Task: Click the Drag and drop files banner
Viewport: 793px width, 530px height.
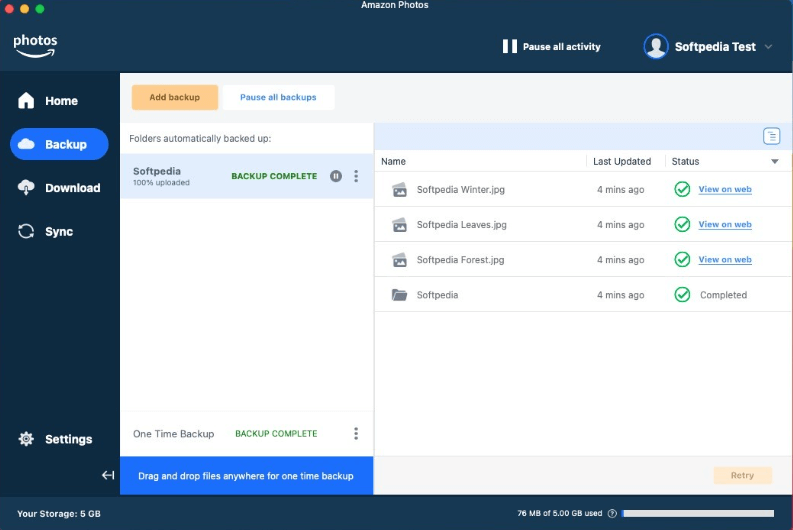Action: click(x=246, y=475)
